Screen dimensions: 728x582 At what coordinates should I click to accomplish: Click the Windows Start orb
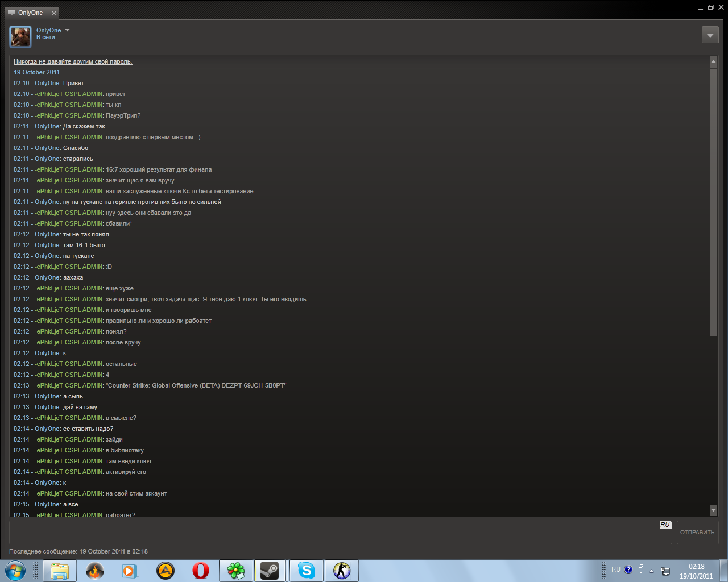[15, 571]
